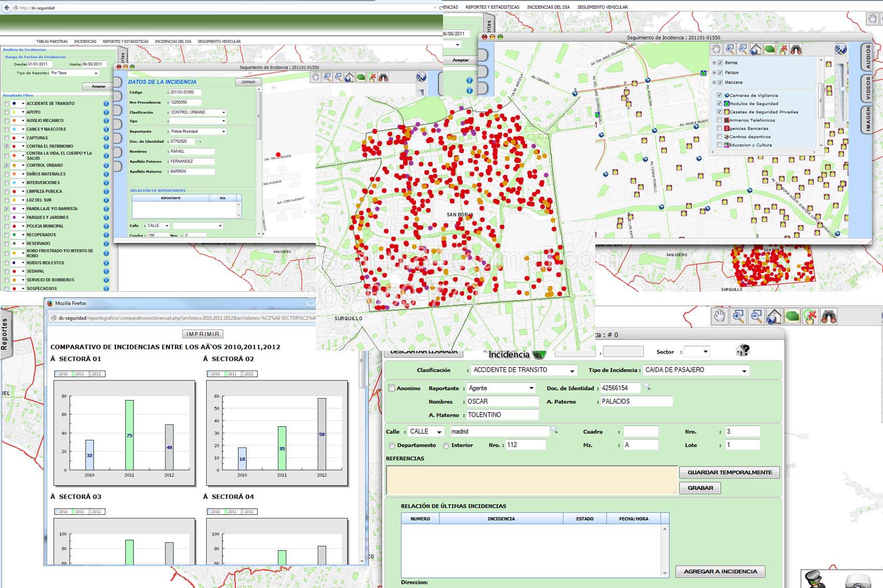Expand the Manzana layer tree node
This screenshot has width=883, height=588.
click(x=714, y=83)
